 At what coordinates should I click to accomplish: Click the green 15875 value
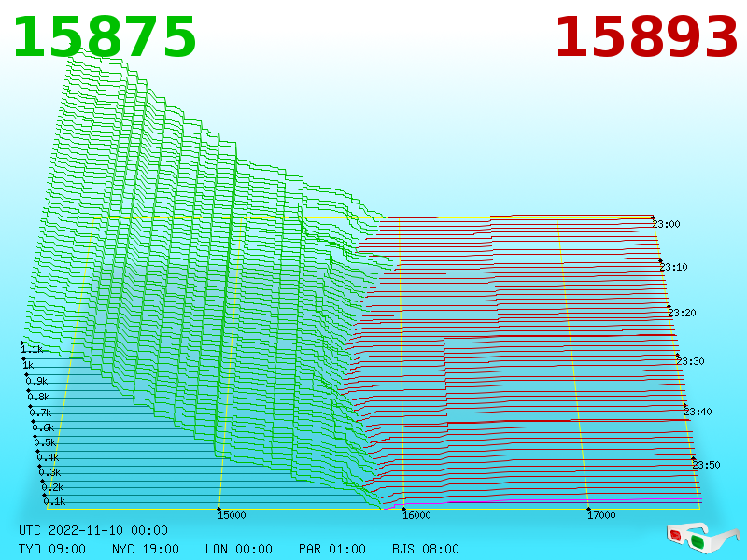[105, 37]
